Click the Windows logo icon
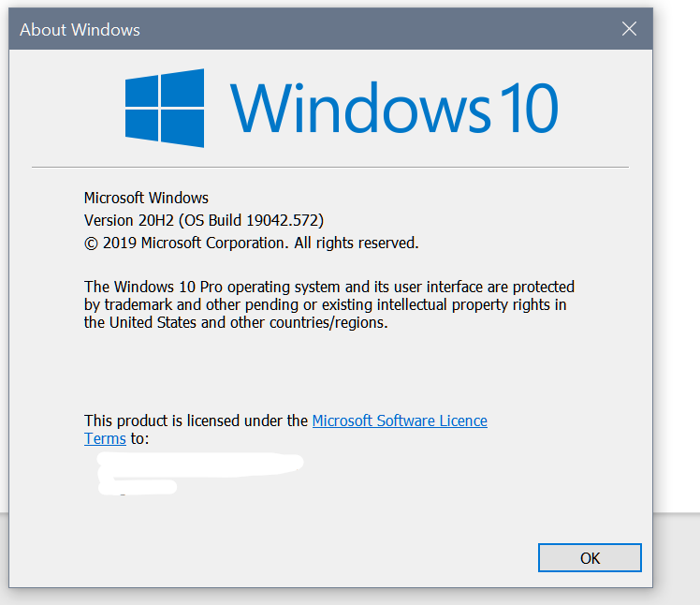The height and width of the screenshot is (605, 700). pos(165,108)
